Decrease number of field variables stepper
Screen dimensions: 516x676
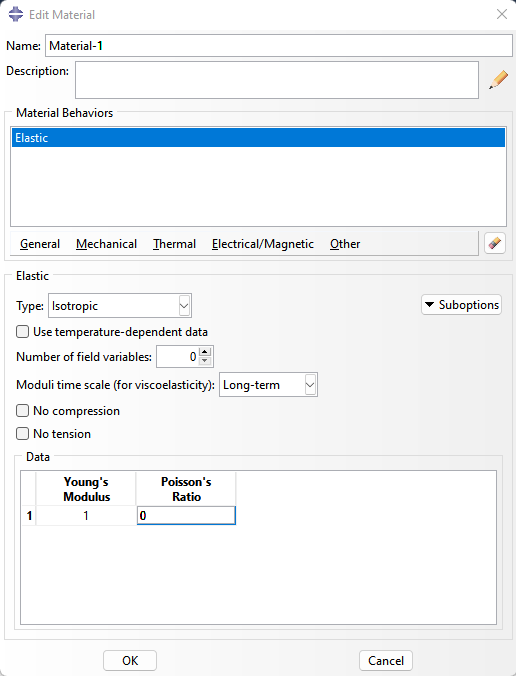(x=205, y=361)
